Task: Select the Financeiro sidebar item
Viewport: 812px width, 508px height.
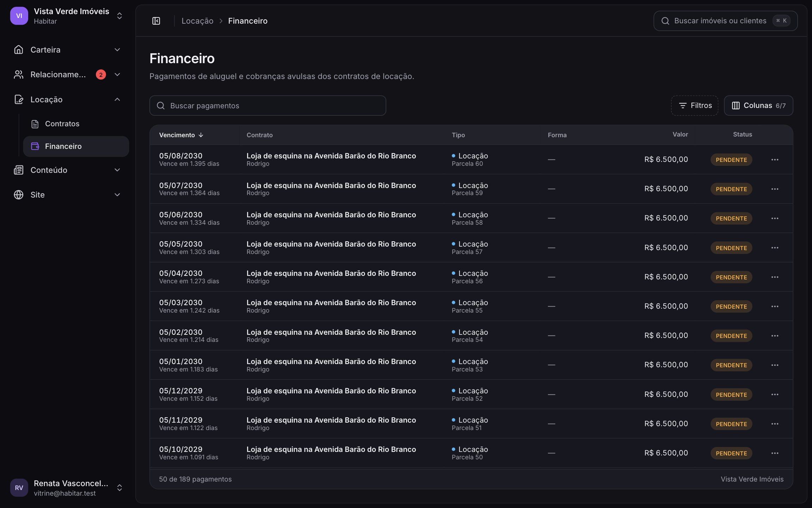Action: (x=76, y=146)
